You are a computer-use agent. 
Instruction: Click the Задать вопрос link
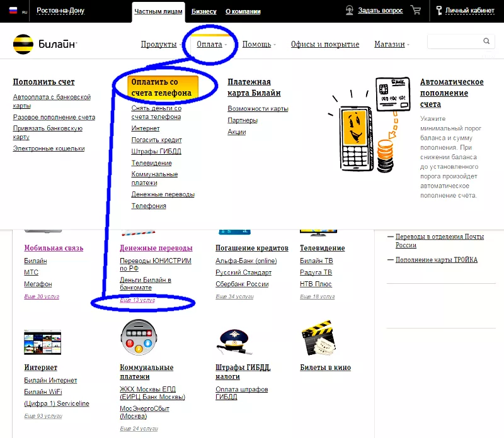pos(381,11)
